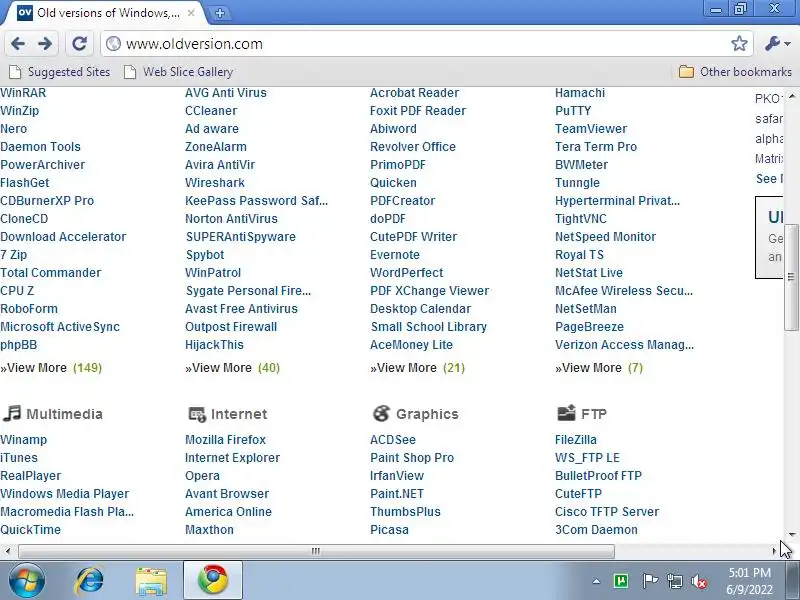Open the Norton AntiVirus link
The height and width of the screenshot is (600, 800).
(231, 219)
